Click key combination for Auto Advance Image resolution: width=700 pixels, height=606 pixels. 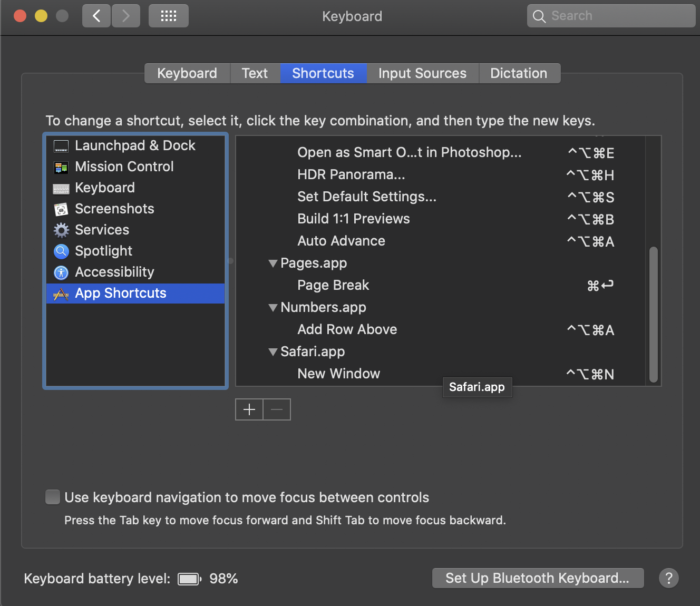[x=591, y=241]
